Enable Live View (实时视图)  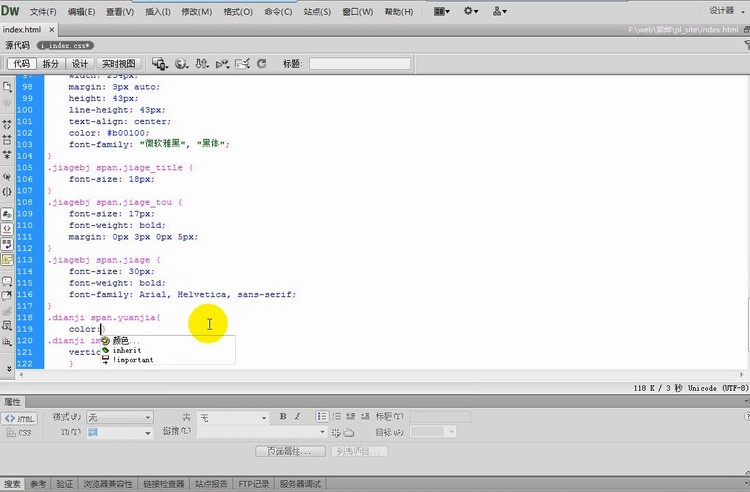point(119,64)
